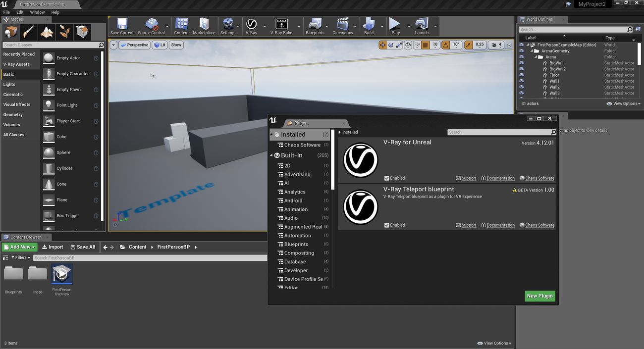This screenshot has height=349, width=644.
Task: Collapse the Built-In plugin category
Action: click(271, 155)
